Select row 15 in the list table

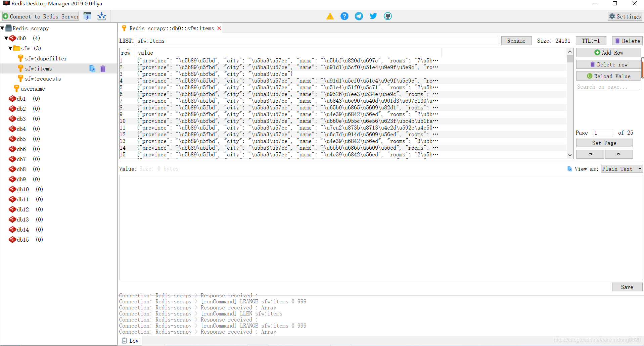(x=342, y=154)
